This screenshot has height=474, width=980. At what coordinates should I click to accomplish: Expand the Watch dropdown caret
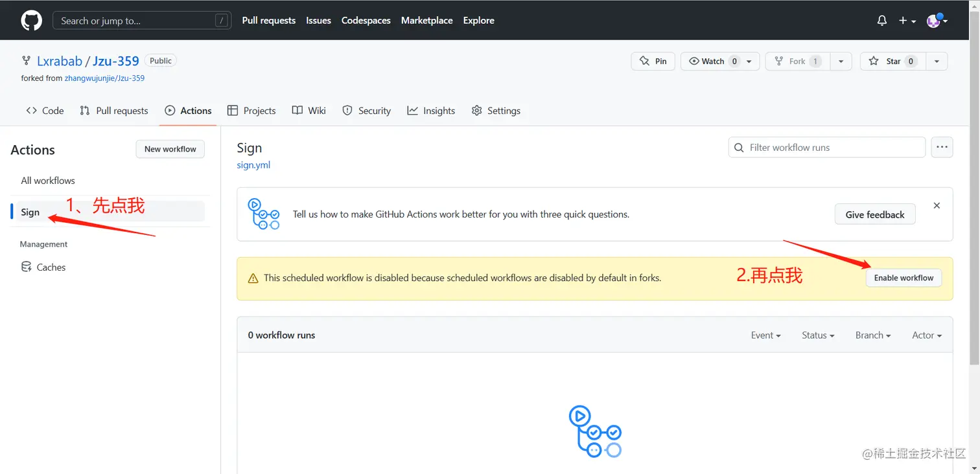pyautogui.click(x=750, y=61)
